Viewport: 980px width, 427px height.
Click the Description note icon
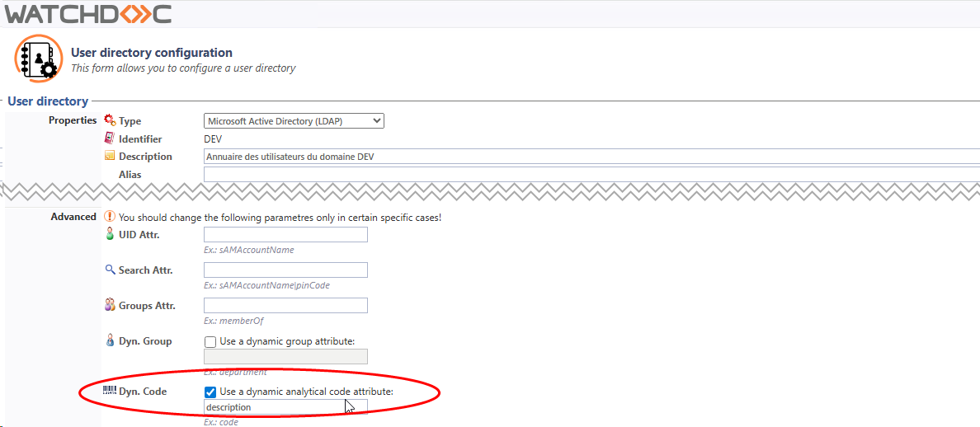(110, 156)
